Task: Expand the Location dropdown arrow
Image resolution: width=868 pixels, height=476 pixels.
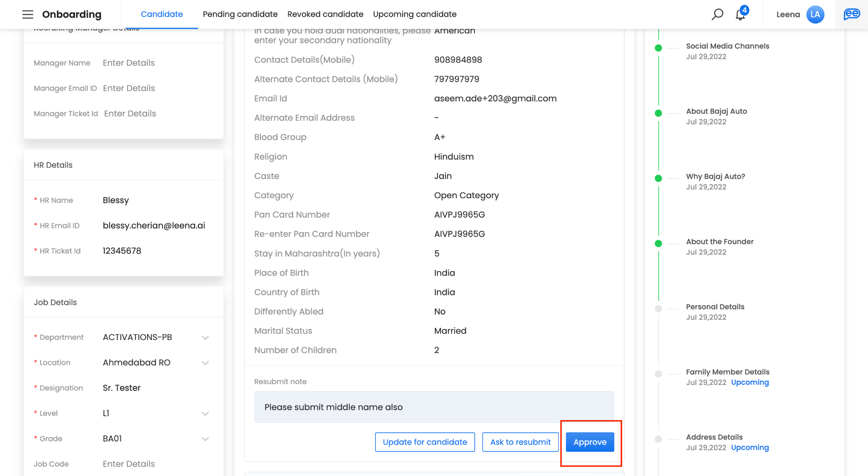Action: click(x=205, y=363)
